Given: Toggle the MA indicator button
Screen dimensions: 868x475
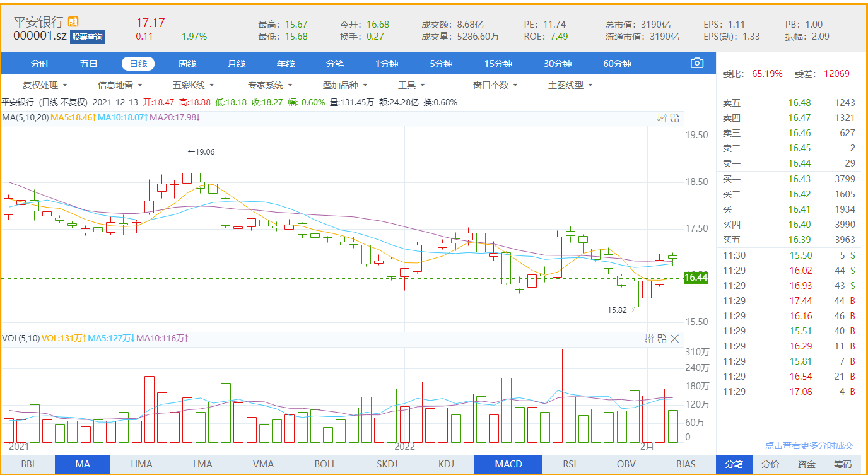Looking at the screenshot, I should coord(83,464).
